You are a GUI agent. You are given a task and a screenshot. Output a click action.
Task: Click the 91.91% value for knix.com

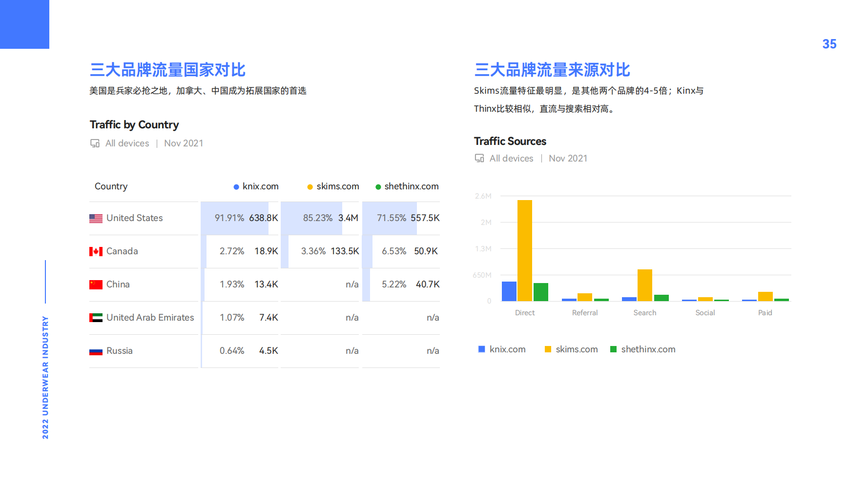coord(229,218)
